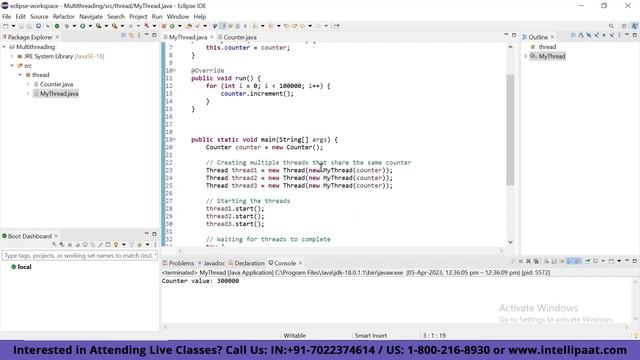Image resolution: width=640 pixels, height=360 pixels.
Task: Open the File menu
Action: click(x=7, y=17)
